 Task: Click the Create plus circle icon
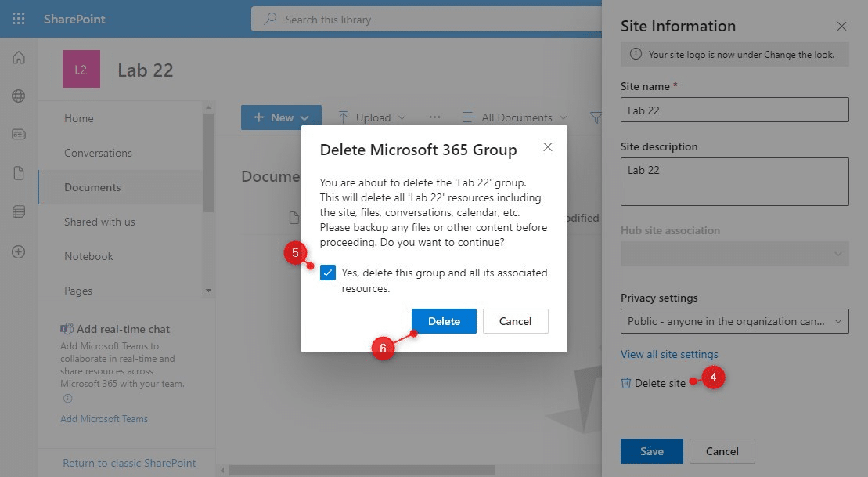click(18, 252)
